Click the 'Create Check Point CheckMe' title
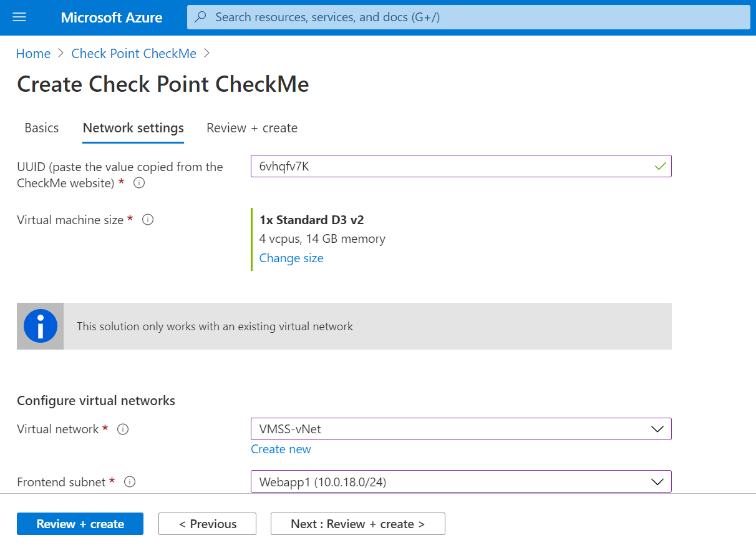Viewport: 756px width, 550px height. pos(163,84)
